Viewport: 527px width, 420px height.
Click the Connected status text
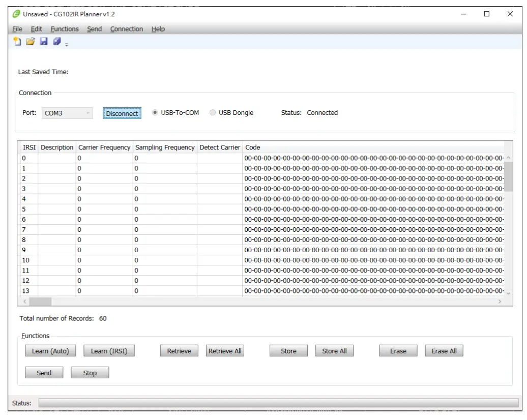pos(322,112)
